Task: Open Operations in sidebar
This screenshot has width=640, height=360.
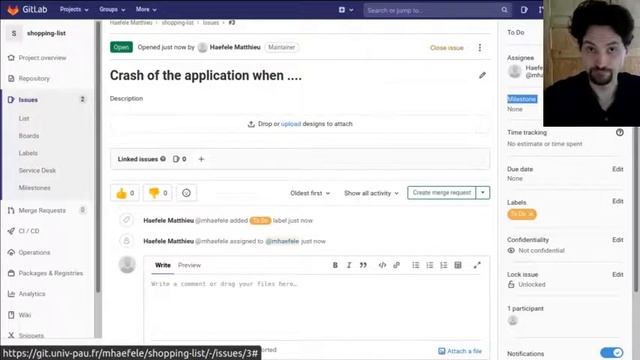Action: 34,253
